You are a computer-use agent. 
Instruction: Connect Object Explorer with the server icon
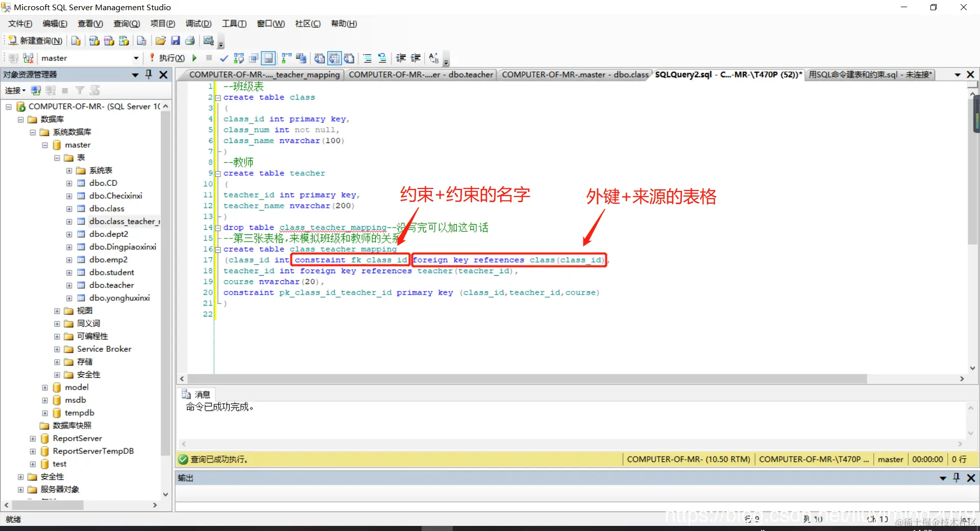36,90
